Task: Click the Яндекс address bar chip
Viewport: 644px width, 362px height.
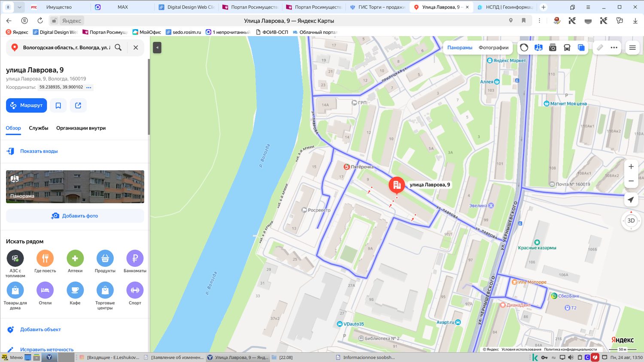Action: point(71,21)
